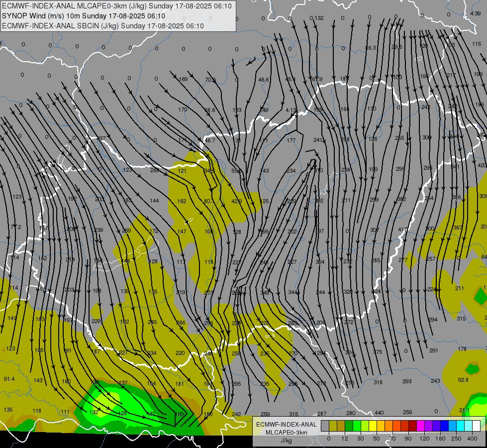This screenshot has width=487, height=448.
Task: Click the map value 162
Action: pyautogui.click(x=182, y=201)
